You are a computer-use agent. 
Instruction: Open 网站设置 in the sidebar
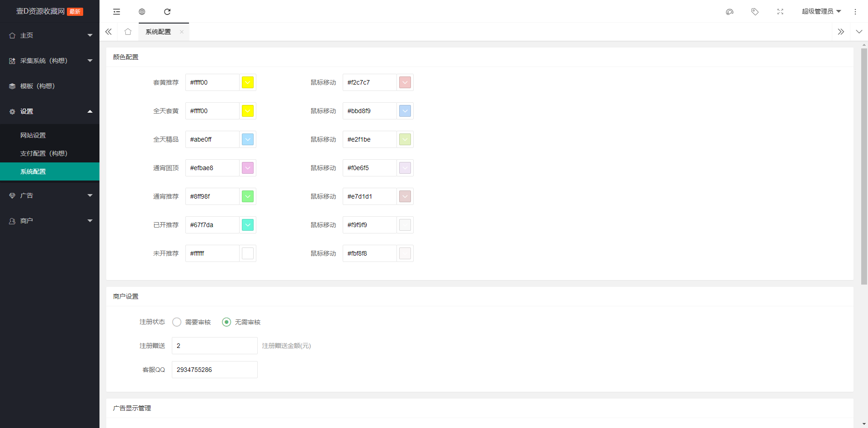33,135
